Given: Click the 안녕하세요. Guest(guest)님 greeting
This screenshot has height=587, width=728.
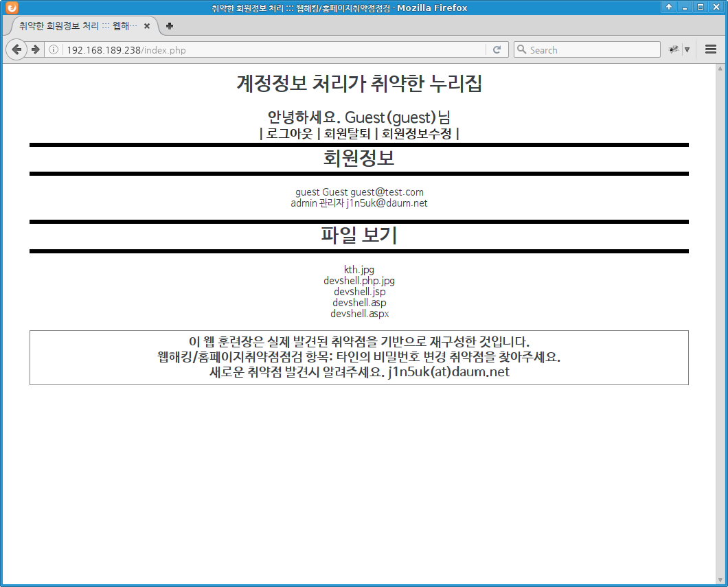Looking at the screenshot, I should 359,117.
